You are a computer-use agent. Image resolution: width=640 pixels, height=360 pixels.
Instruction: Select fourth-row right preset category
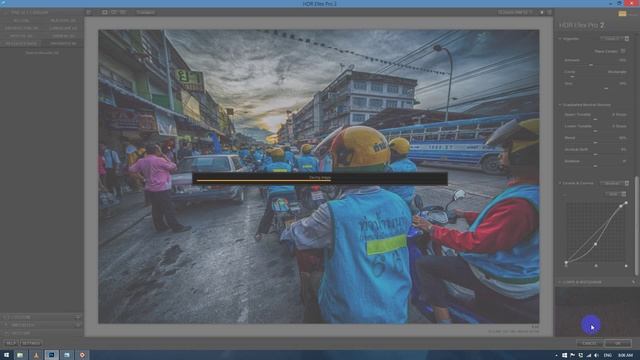pyautogui.click(x=63, y=43)
